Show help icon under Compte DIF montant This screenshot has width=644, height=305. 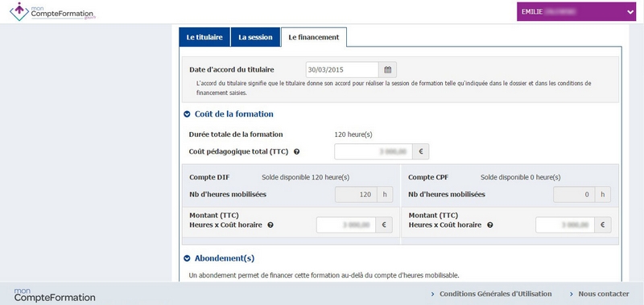click(x=270, y=225)
